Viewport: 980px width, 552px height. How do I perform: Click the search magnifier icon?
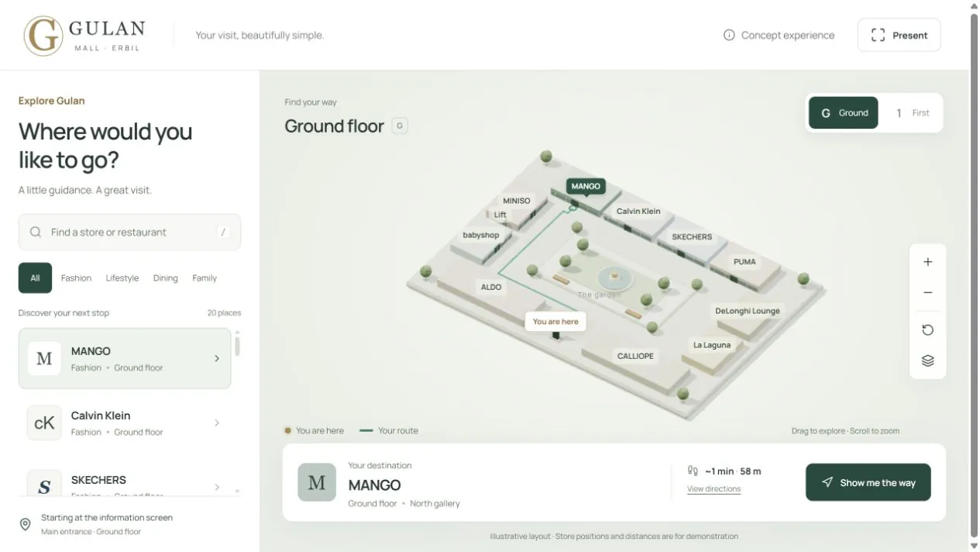(36, 232)
